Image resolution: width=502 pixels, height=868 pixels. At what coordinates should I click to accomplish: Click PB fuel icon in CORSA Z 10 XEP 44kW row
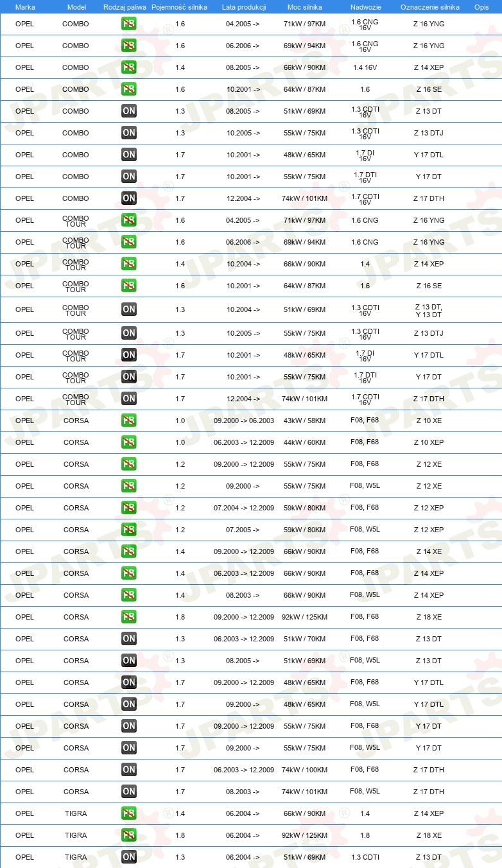(128, 442)
